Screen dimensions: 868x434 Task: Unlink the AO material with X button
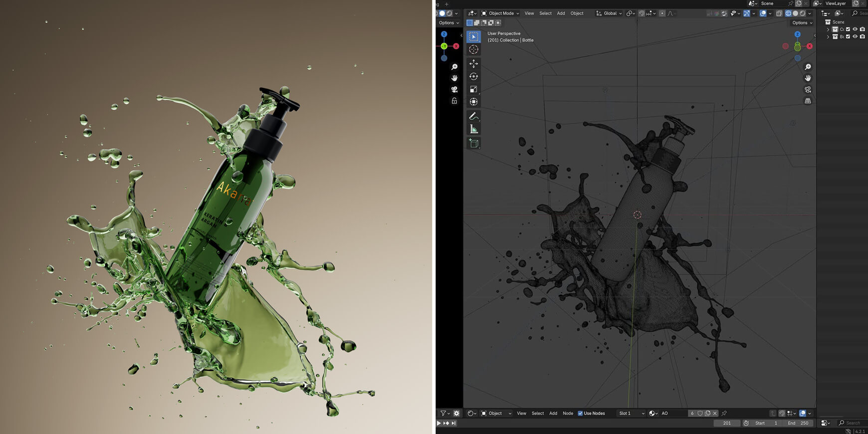(715, 413)
